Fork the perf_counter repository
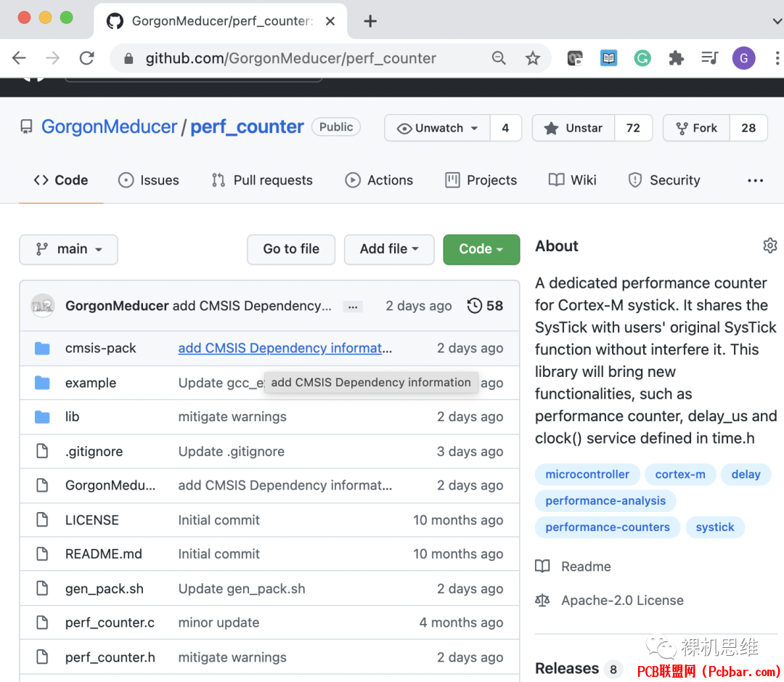This screenshot has height=682, width=784. point(696,128)
